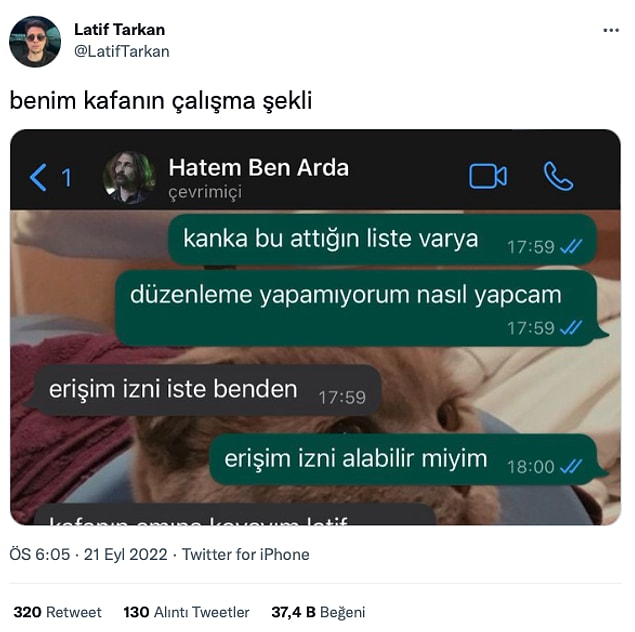The height and width of the screenshot is (632, 635).
Task: Tap the WhatsApp voice call phone icon
Action: (558, 176)
